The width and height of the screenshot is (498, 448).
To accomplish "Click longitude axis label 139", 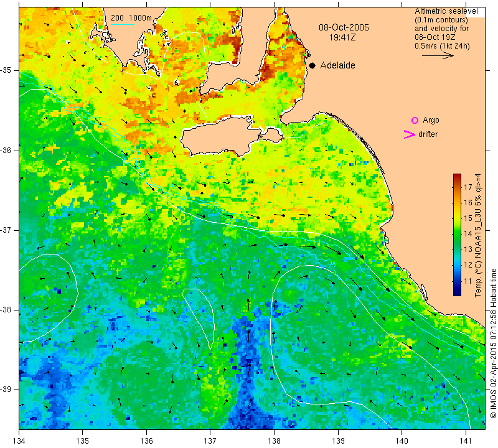I will (x=338, y=441).
